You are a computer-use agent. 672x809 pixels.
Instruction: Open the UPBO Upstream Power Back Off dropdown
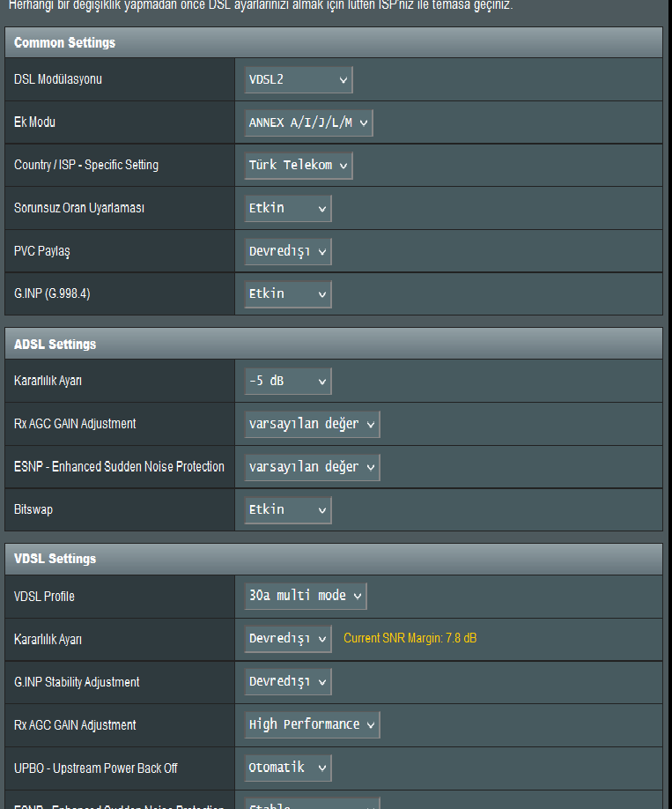[x=288, y=768]
